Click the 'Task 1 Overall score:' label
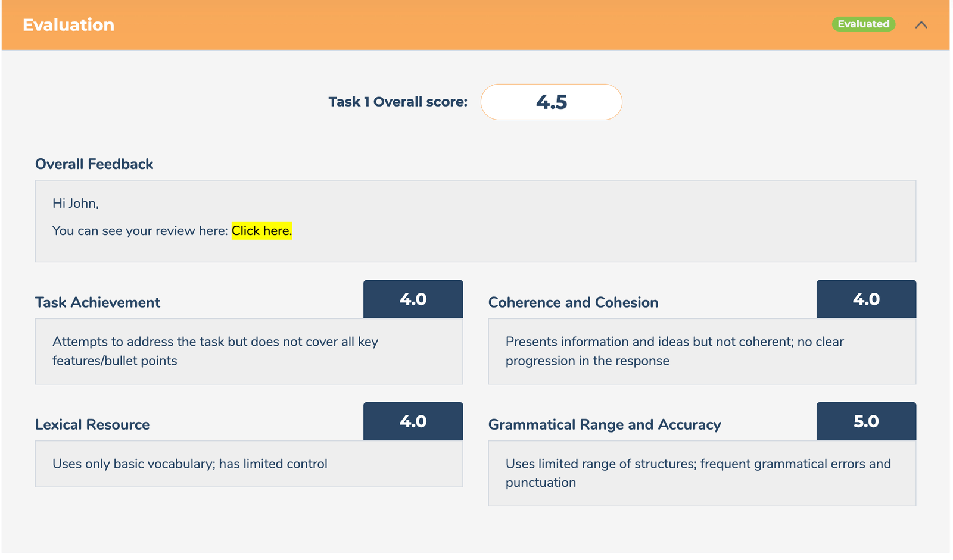The height and width of the screenshot is (560, 953). tap(398, 102)
